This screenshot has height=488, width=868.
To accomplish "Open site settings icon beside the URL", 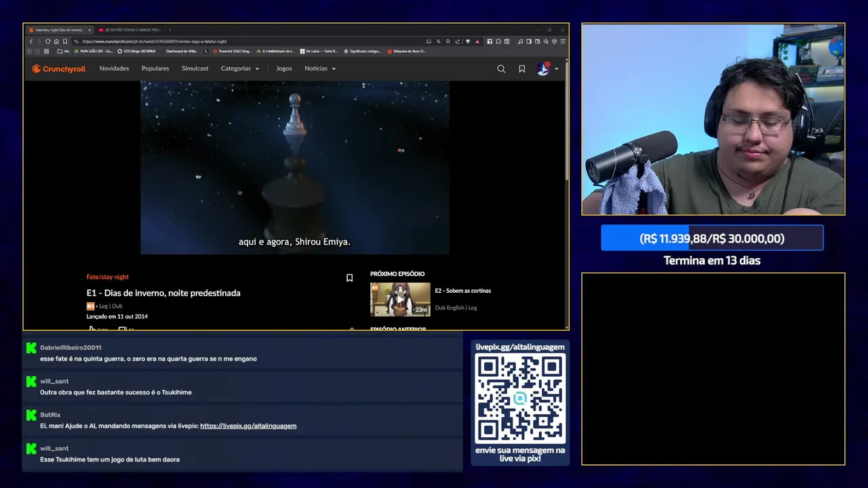I will point(76,41).
